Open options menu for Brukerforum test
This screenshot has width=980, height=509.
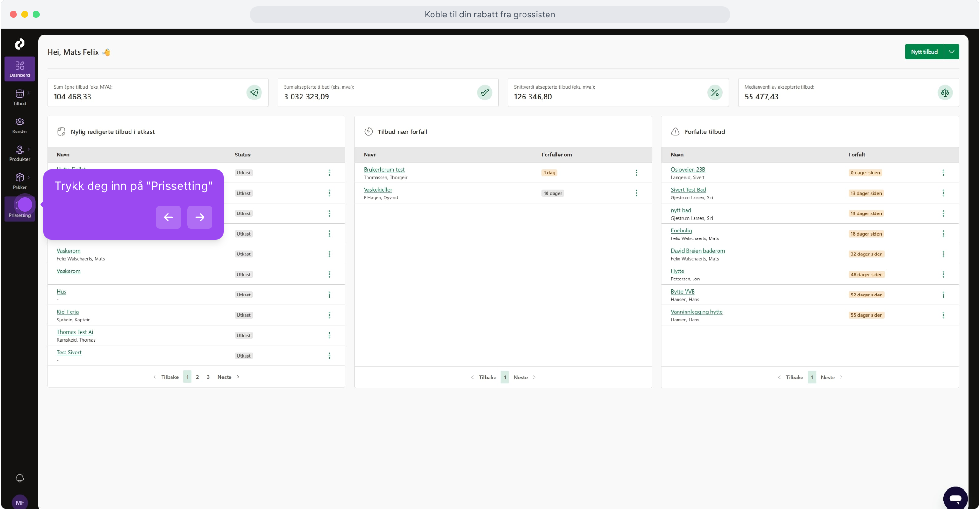tap(637, 173)
